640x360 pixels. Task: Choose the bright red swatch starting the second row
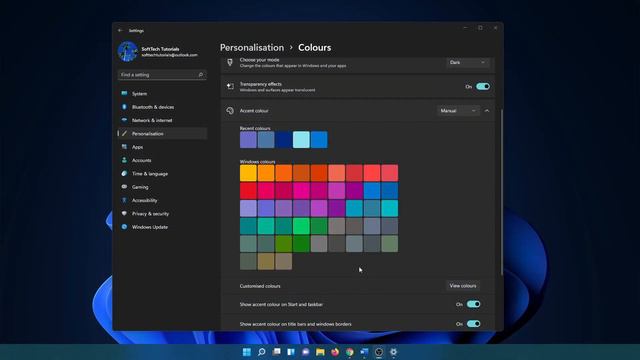click(x=248, y=191)
